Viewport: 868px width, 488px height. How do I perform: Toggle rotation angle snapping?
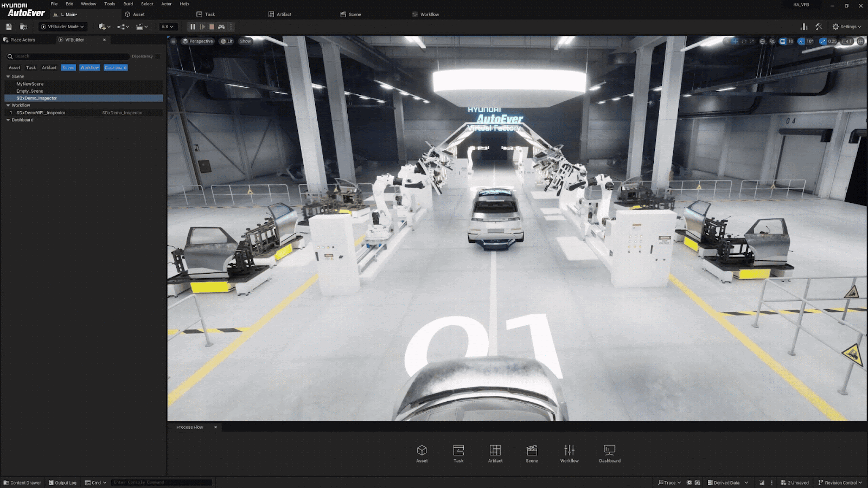pyautogui.click(x=801, y=41)
